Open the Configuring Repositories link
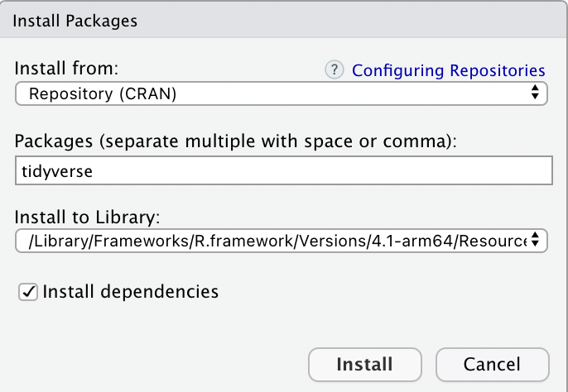The height and width of the screenshot is (392, 568). [449, 70]
